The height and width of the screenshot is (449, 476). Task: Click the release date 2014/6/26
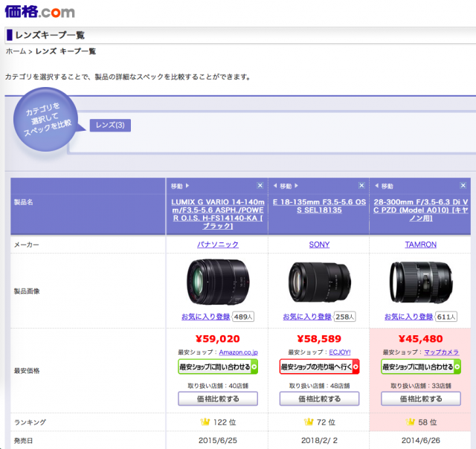pos(421,440)
